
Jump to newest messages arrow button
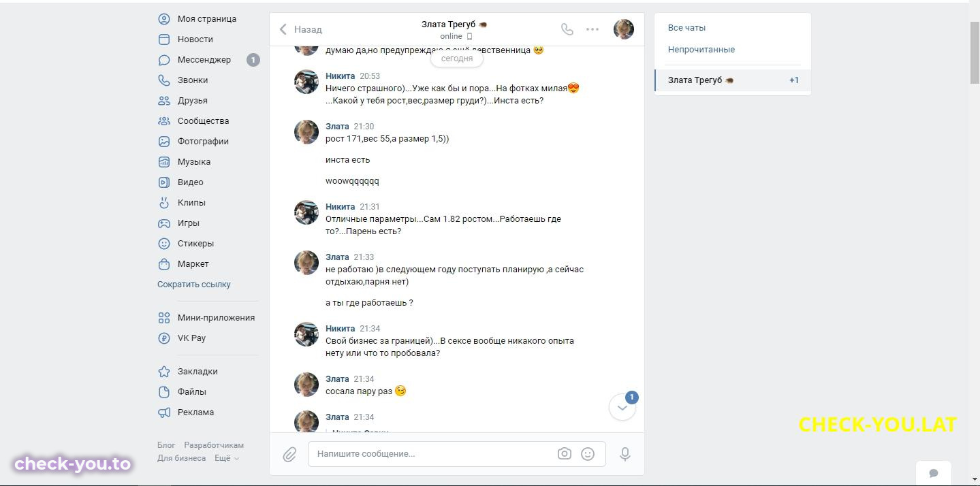[622, 407]
